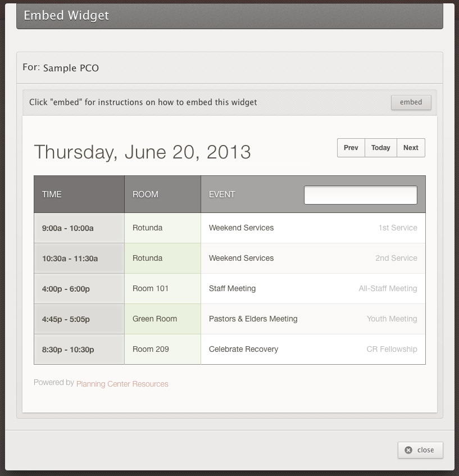Click the Next navigation button

coord(410,147)
